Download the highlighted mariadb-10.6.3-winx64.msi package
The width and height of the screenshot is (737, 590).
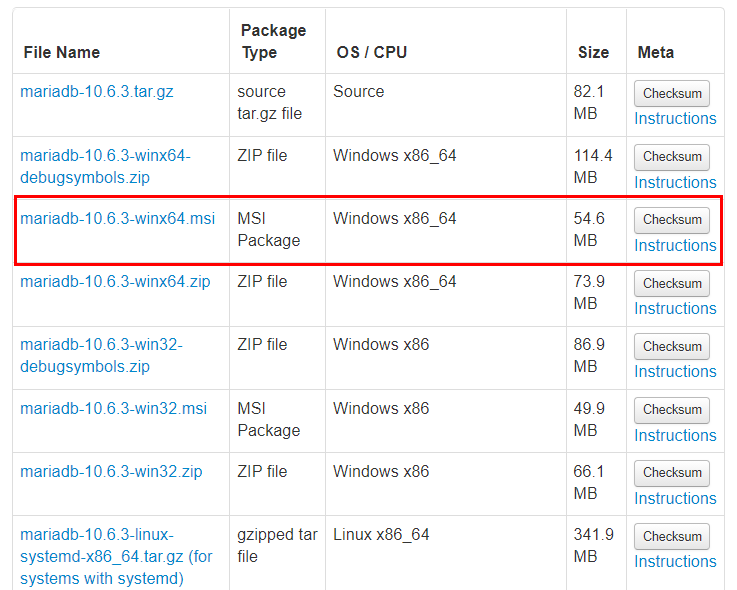(118, 218)
